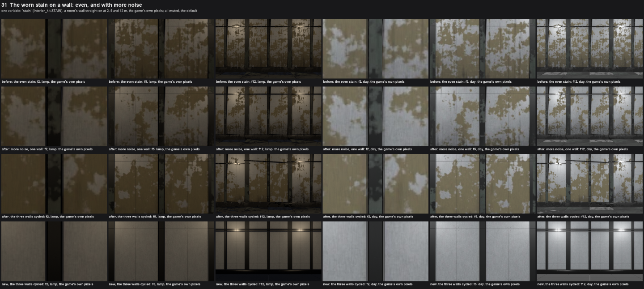Open the 'before: even stain f5, day' thumbnail
Viewport: 644px width, 289px height.
[483, 49]
